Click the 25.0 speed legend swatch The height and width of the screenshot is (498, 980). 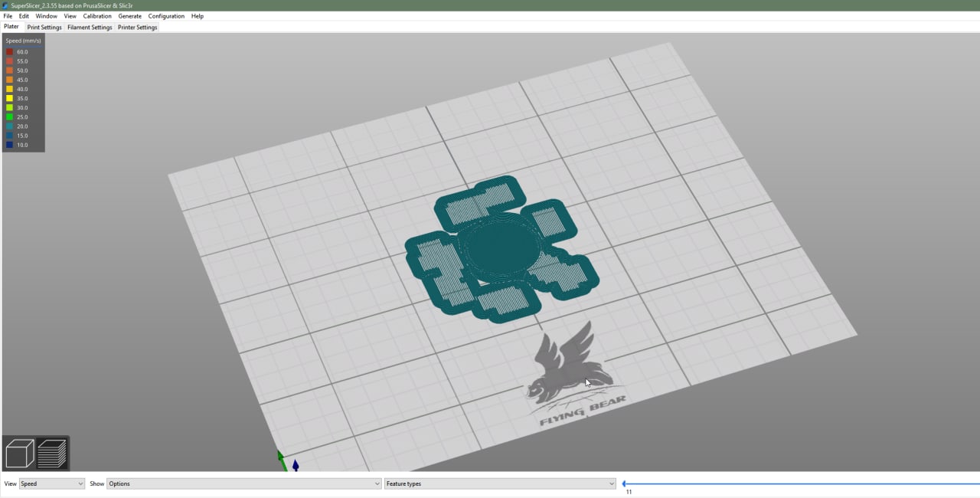10,117
